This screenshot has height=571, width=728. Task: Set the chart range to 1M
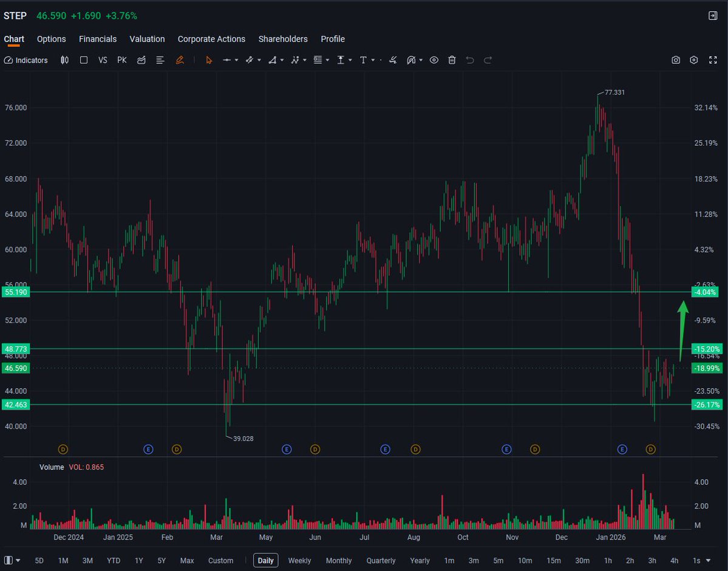pos(63,561)
